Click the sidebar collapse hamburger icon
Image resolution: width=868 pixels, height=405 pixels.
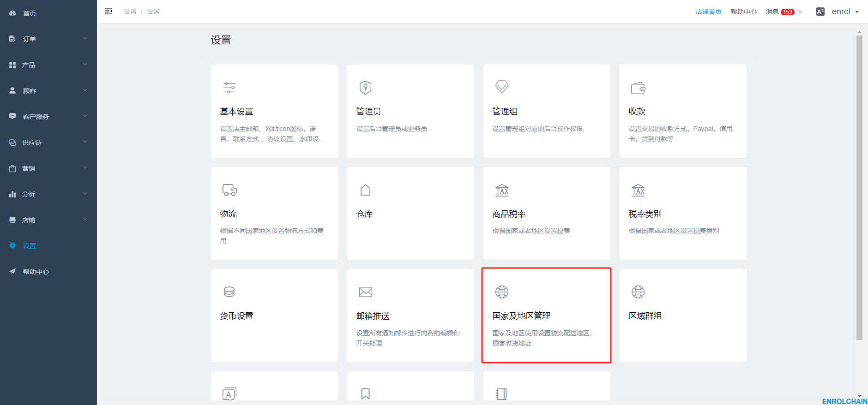(x=108, y=11)
